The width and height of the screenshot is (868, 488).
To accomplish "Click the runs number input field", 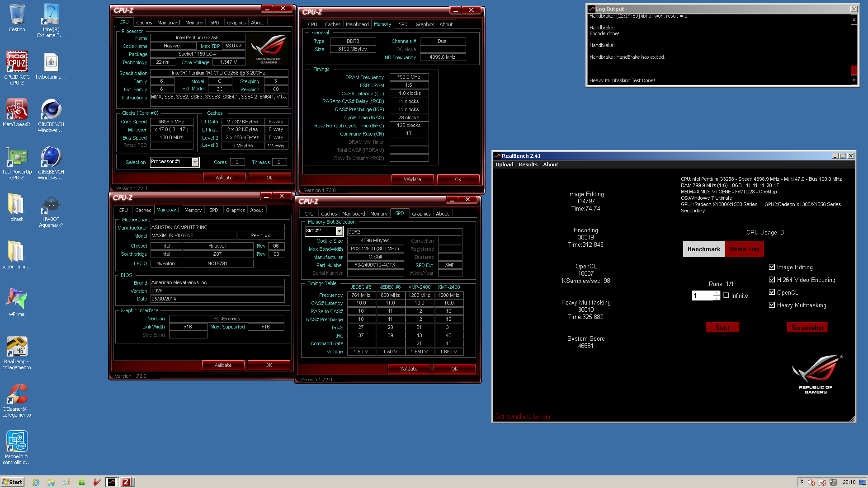I will click(x=703, y=296).
